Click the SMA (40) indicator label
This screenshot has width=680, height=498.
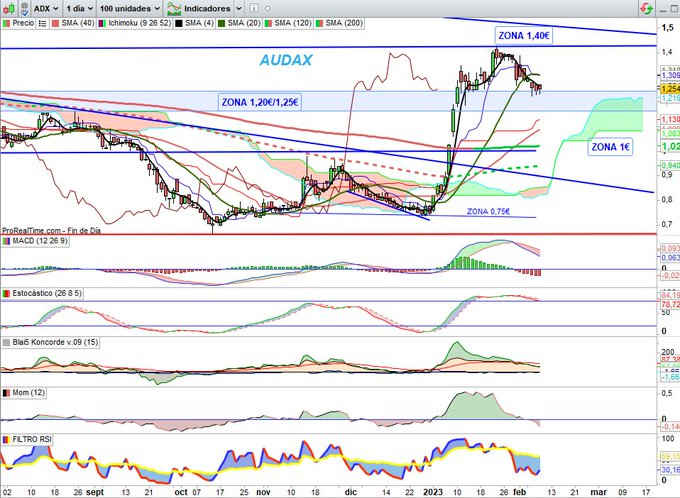pos(78,23)
